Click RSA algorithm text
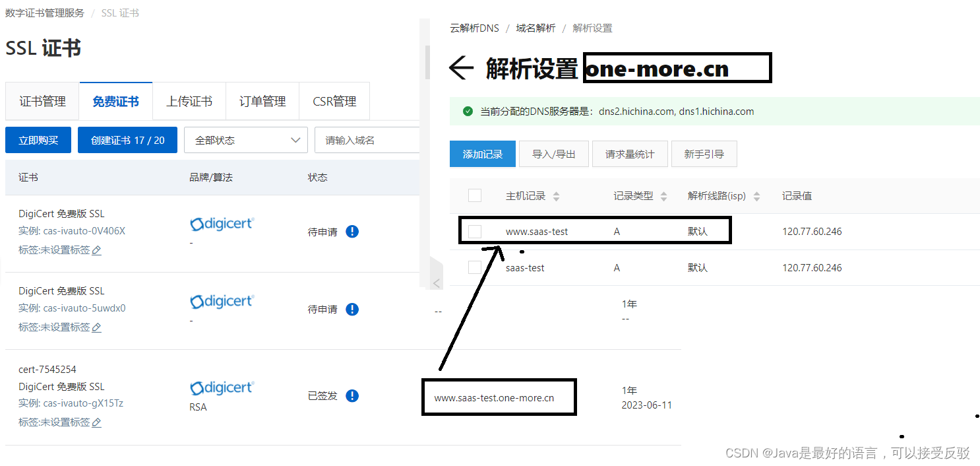980x466 pixels. 198,407
